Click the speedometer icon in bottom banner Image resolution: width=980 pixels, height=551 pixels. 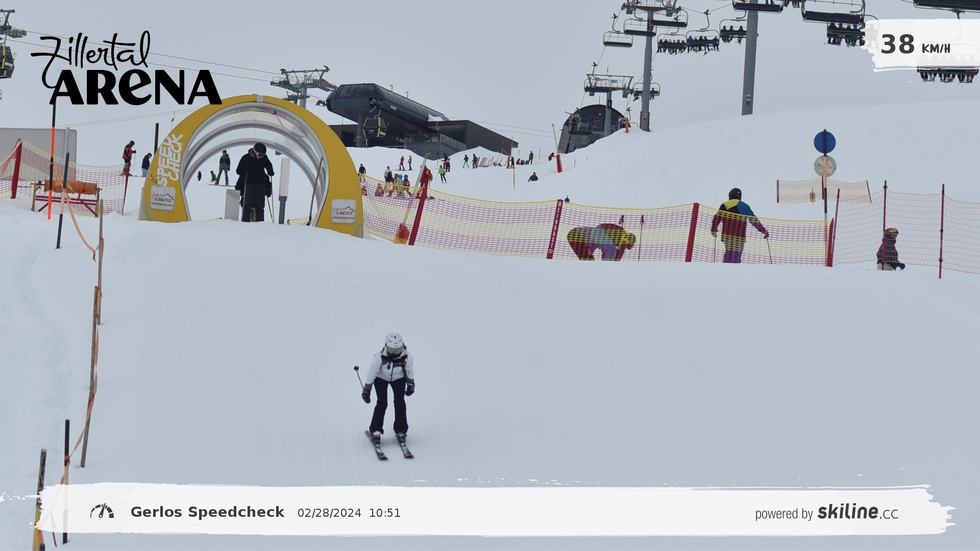(x=102, y=511)
